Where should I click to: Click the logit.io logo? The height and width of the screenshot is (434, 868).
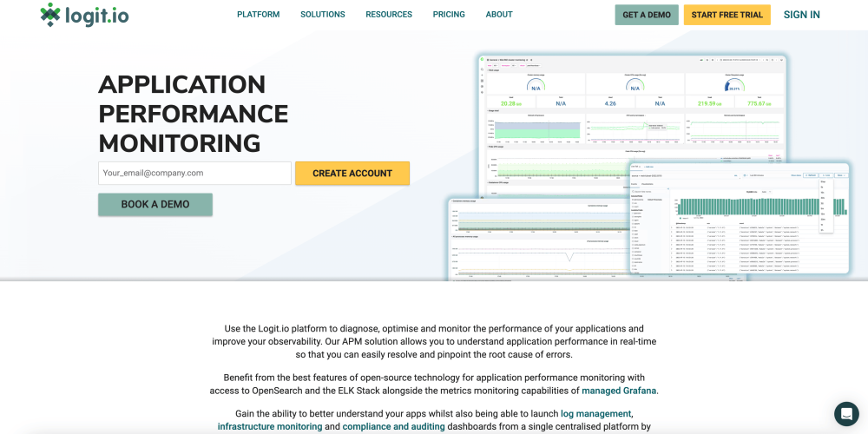[x=84, y=15]
